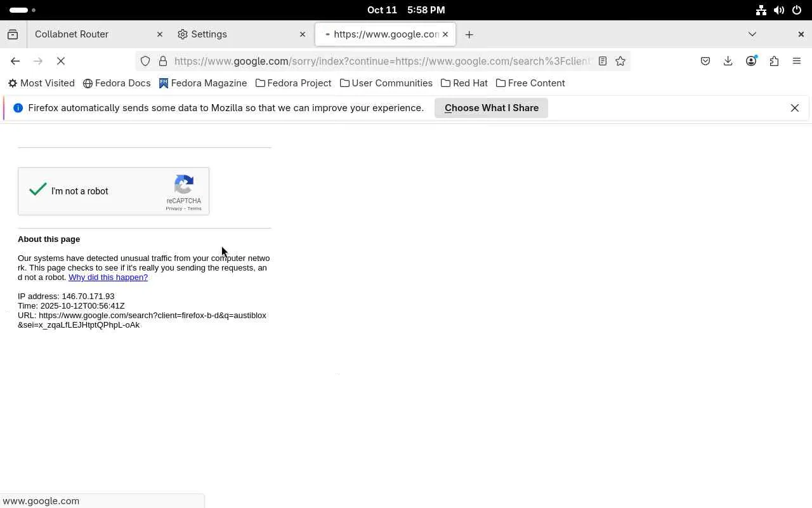This screenshot has height=508, width=812.
Task: Open the Fedora Project bookmarks folder
Action: (x=294, y=83)
